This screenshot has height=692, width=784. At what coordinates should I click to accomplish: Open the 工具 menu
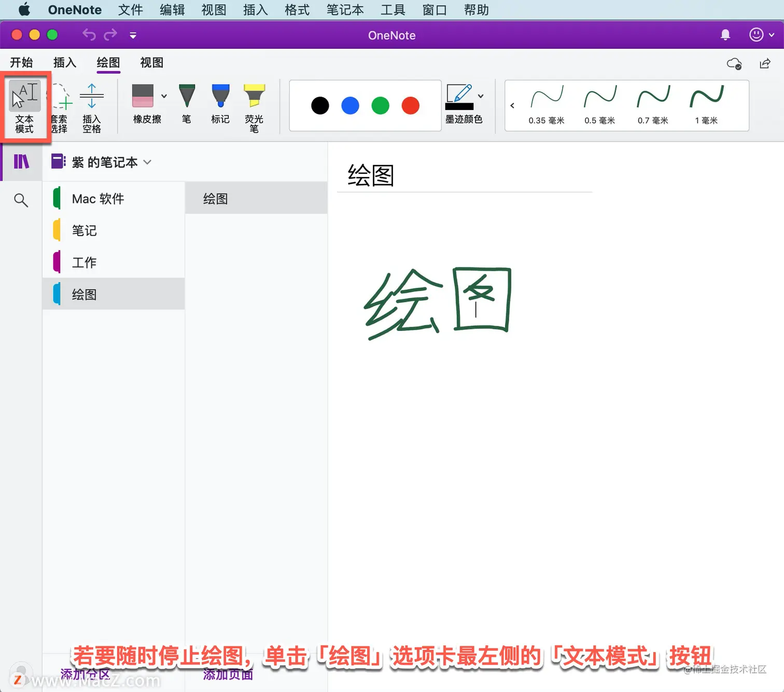point(393,10)
